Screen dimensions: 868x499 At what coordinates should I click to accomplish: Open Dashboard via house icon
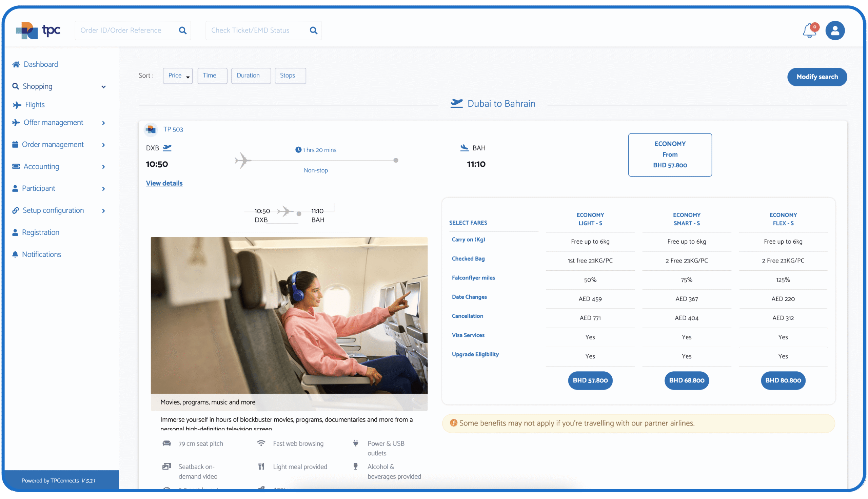pos(16,64)
